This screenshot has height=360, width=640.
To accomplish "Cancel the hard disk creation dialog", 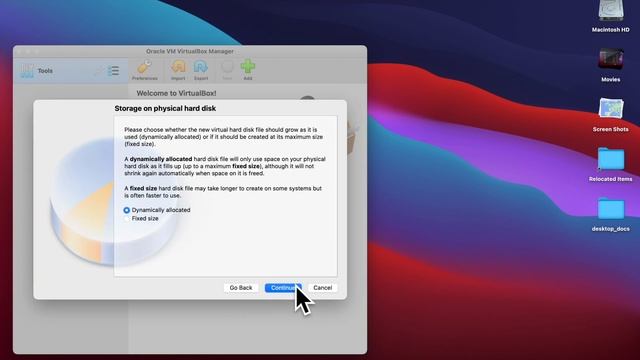I will pyautogui.click(x=322, y=288).
